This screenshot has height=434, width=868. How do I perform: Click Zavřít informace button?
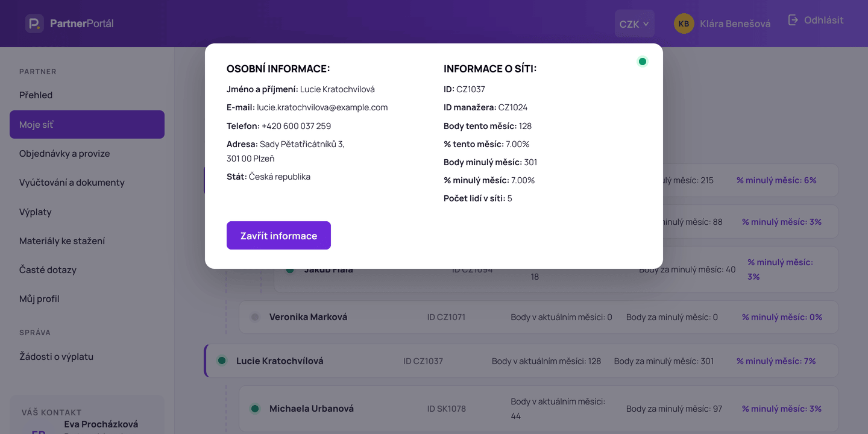[x=278, y=235]
